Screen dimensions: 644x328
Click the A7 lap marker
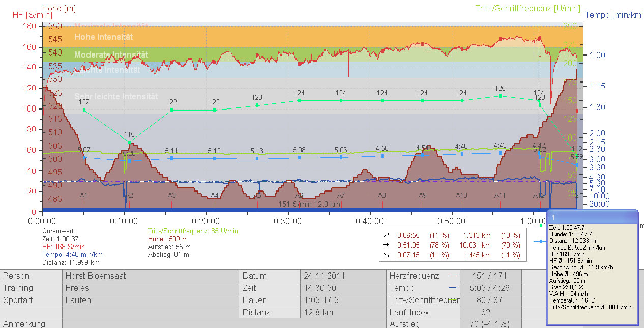(x=341, y=195)
